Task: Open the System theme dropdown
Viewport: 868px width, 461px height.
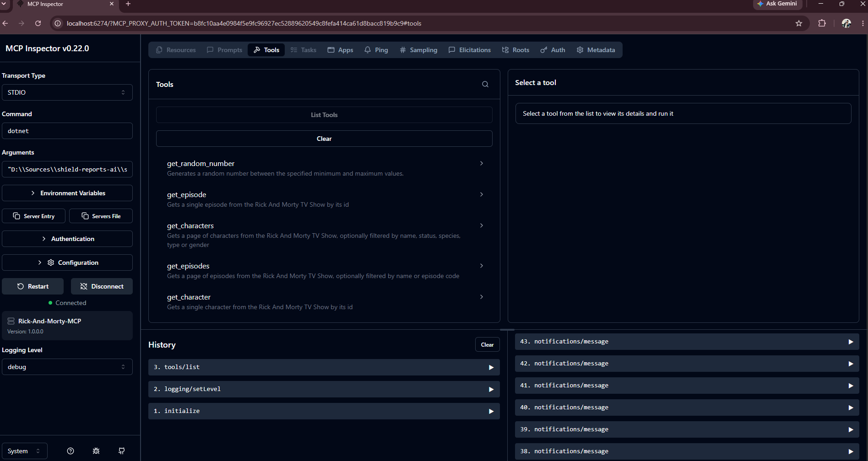Action: point(25,451)
